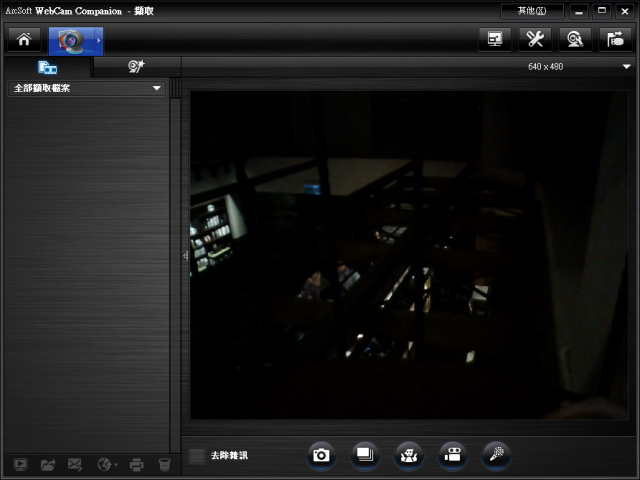The image size is (640, 480).
Task: Open the 其他(X) menu
Action: coord(532,11)
